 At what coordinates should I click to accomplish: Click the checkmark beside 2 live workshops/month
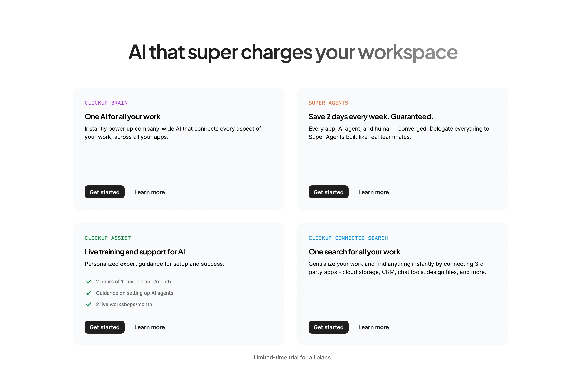89,304
